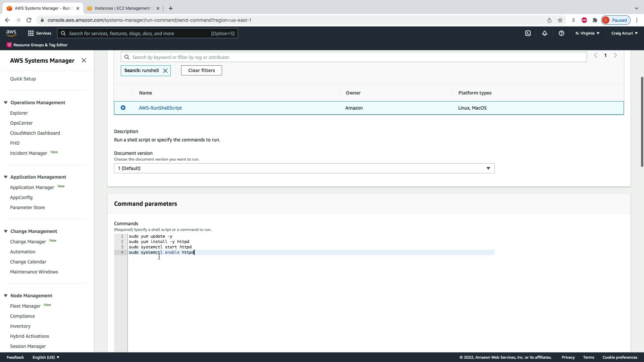Open the Document version dropdown
This screenshot has width=644, height=362.
pos(304,168)
